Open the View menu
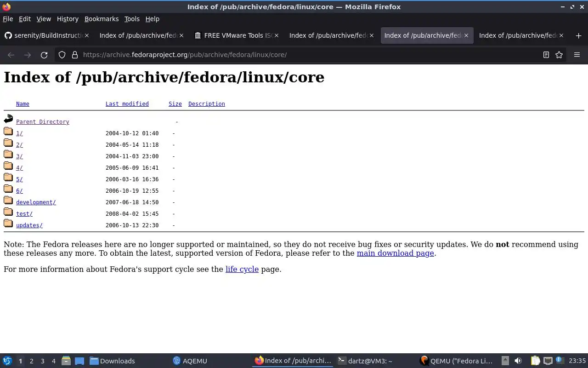The height and width of the screenshot is (368, 588). (44, 19)
